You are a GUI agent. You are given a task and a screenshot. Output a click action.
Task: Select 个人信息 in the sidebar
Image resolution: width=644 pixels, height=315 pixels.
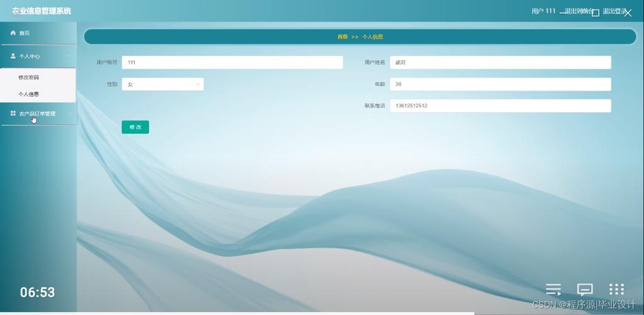[x=29, y=94]
